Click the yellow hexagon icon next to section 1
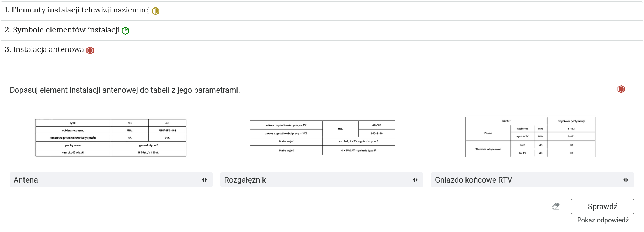 click(x=155, y=10)
